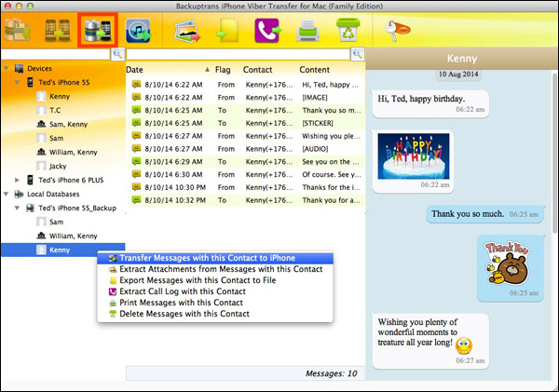This screenshot has height=392, width=559.
Task: Collapse the Ted's iPhone 5S_Backup node
Action: click(17, 208)
